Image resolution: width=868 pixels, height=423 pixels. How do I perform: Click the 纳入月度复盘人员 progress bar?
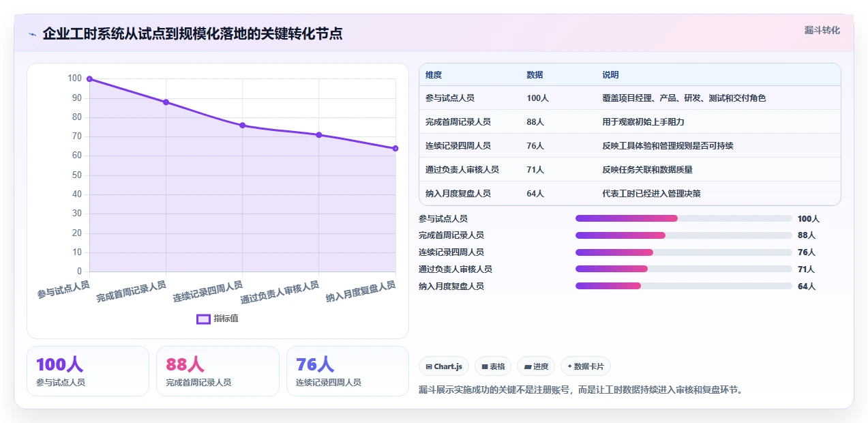click(x=684, y=286)
